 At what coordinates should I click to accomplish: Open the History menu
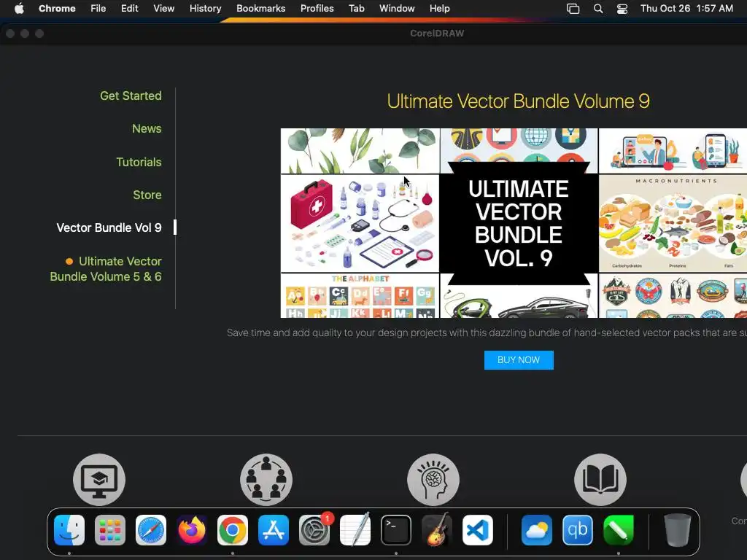pyautogui.click(x=205, y=9)
